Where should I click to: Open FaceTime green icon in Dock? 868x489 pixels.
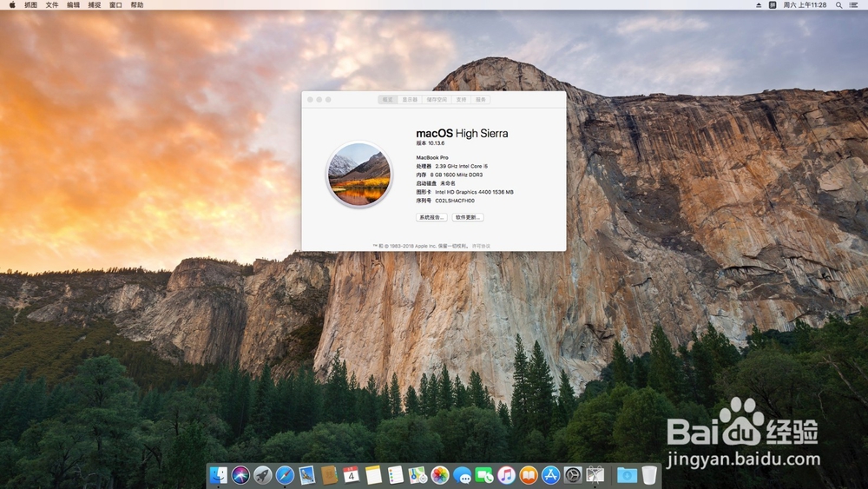tap(483, 474)
